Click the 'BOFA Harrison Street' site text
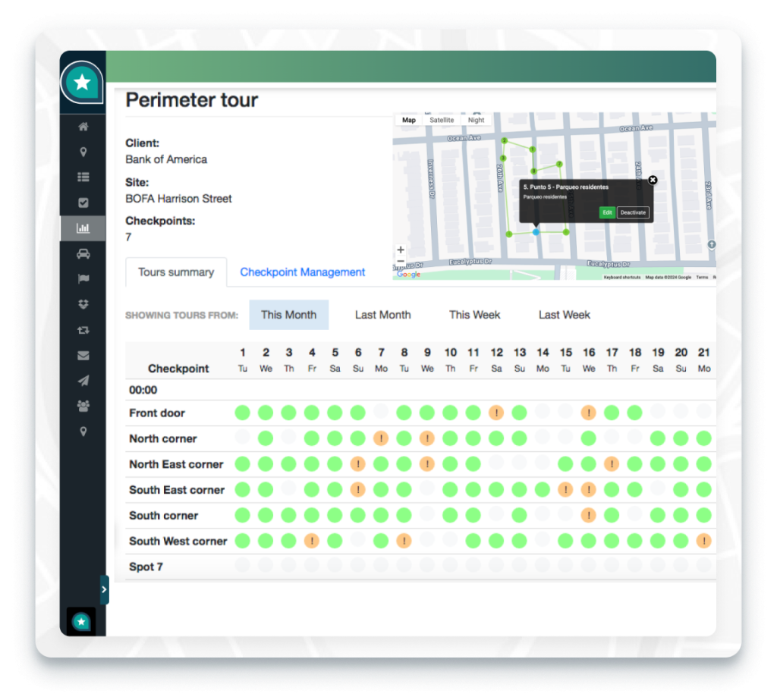 [x=178, y=199]
